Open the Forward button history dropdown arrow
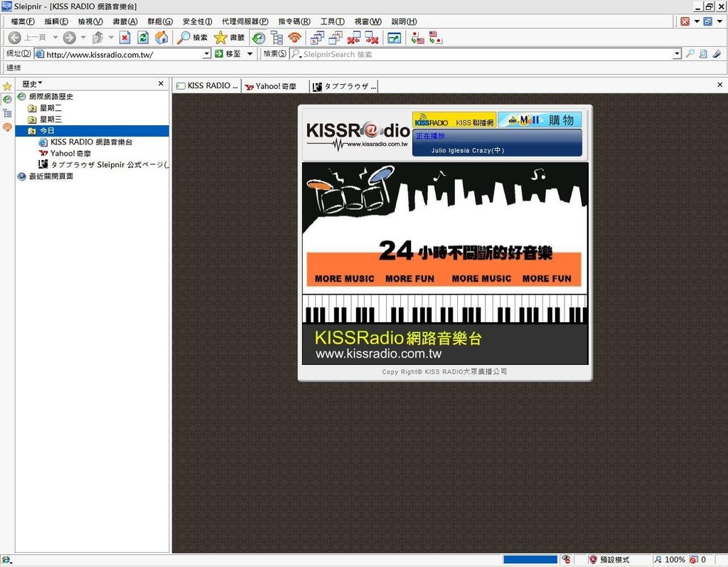The image size is (728, 567). tap(83, 37)
